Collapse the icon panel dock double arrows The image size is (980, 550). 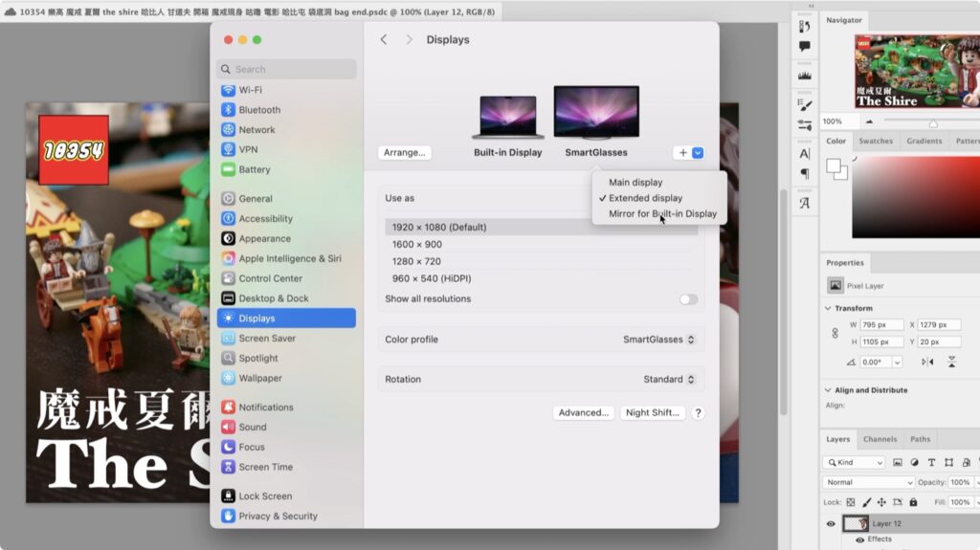tap(812, 6)
